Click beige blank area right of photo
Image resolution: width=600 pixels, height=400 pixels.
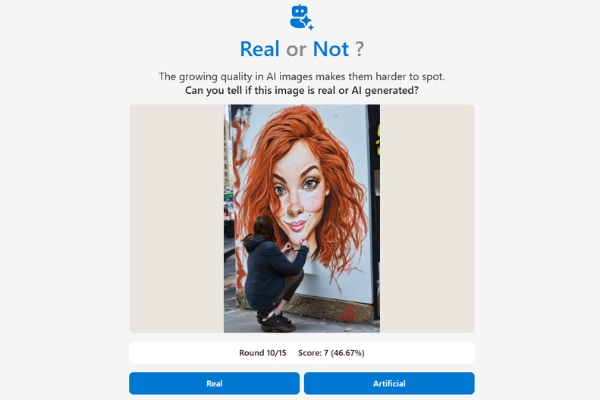(427, 219)
